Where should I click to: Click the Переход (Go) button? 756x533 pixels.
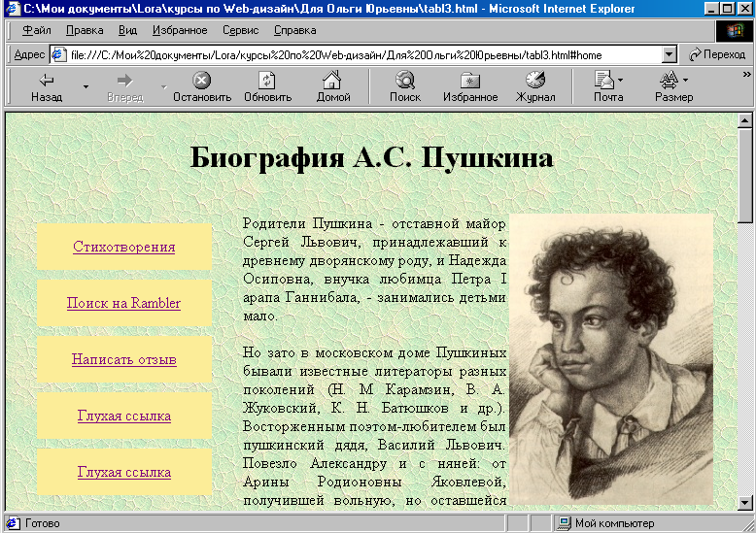pyautogui.click(x=717, y=54)
